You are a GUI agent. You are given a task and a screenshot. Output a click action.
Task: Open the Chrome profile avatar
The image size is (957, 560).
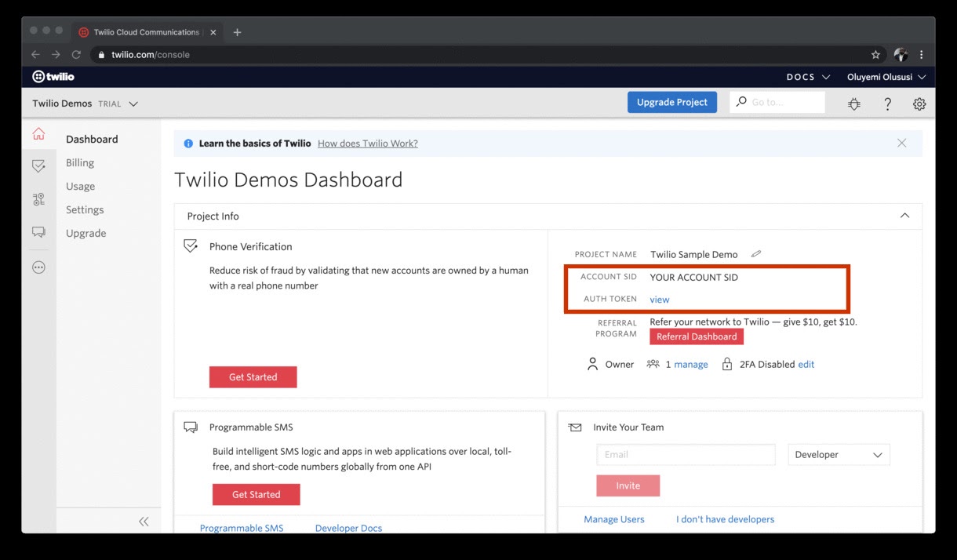tap(901, 55)
